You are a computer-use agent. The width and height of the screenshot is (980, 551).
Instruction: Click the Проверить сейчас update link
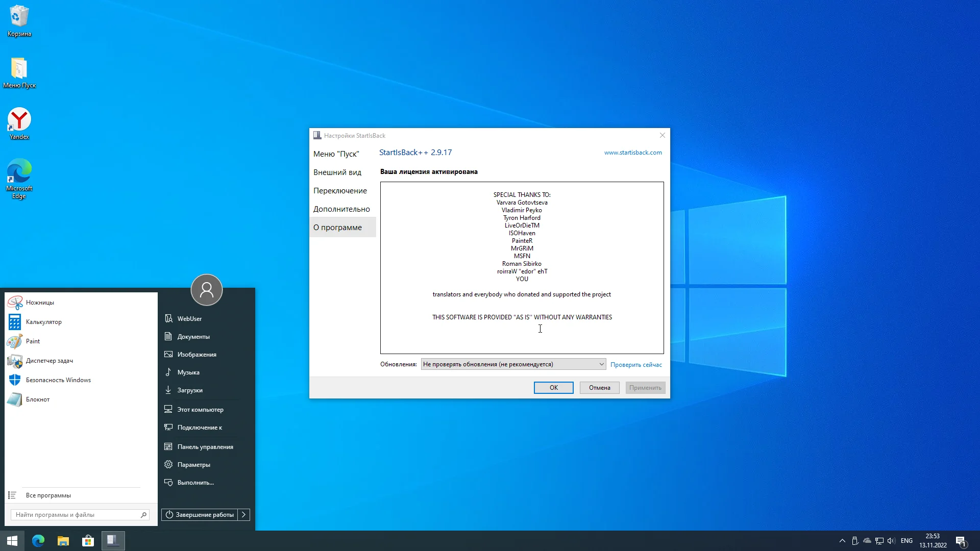[x=636, y=365]
